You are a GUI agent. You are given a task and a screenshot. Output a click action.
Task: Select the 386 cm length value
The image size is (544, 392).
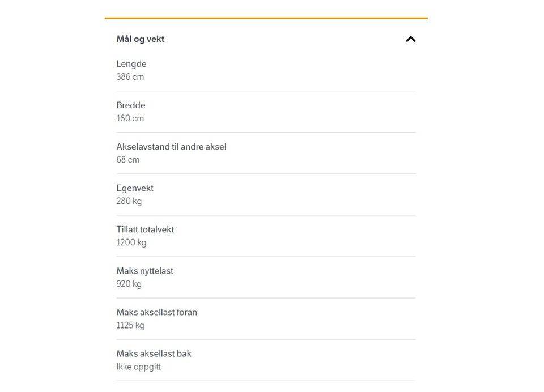pyautogui.click(x=130, y=77)
